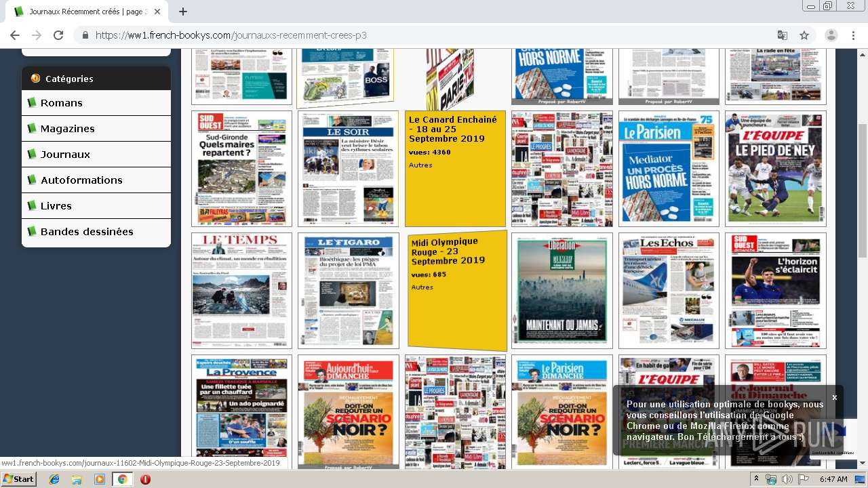View site security lock info

[x=85, y=35]
